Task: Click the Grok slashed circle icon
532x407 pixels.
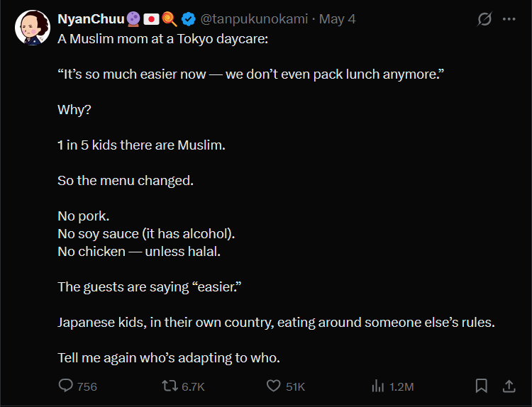Action: 484,19
